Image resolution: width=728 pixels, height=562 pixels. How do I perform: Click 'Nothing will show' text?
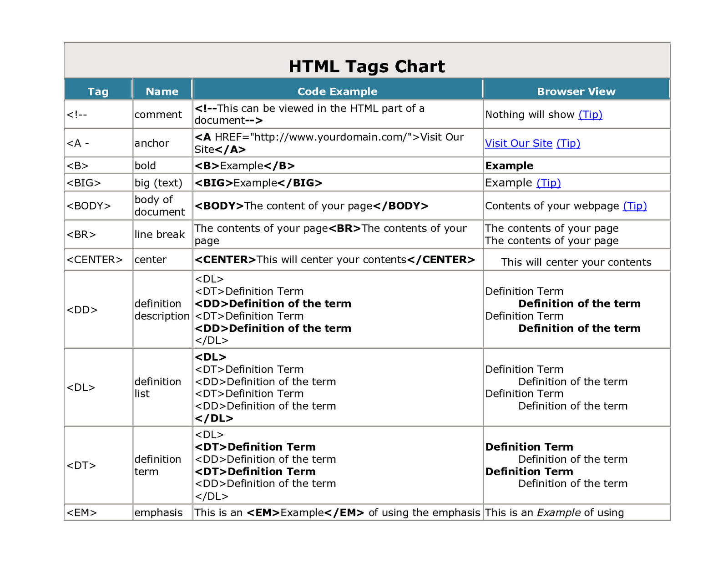[530, 115]
